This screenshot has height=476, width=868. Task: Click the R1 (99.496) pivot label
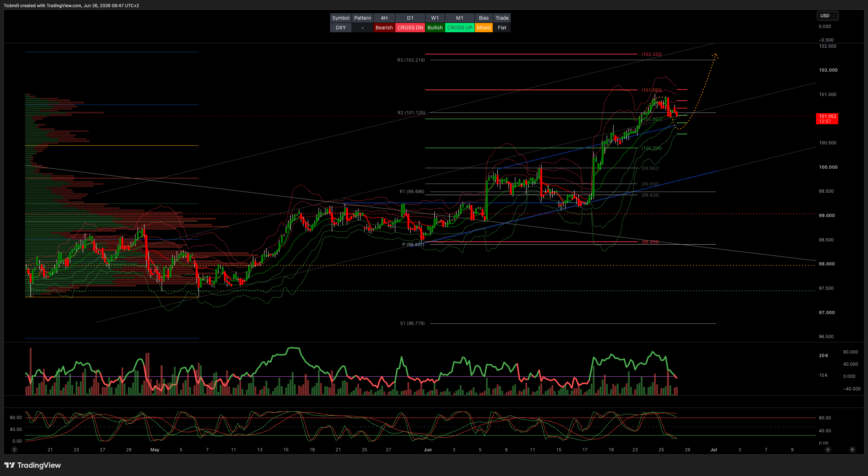point(412,192)
